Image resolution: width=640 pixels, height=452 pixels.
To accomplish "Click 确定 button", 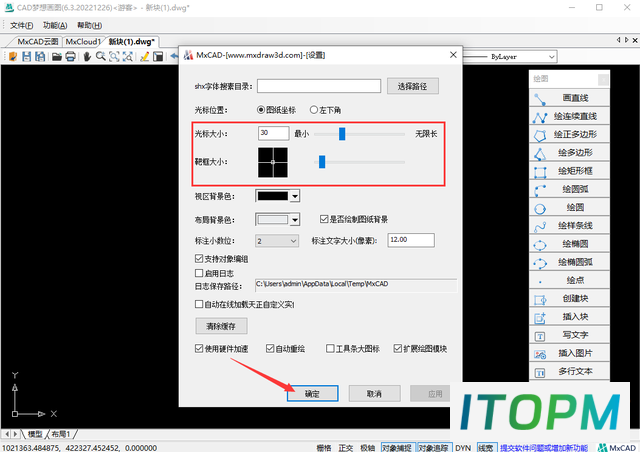I will tap(312, 394).
